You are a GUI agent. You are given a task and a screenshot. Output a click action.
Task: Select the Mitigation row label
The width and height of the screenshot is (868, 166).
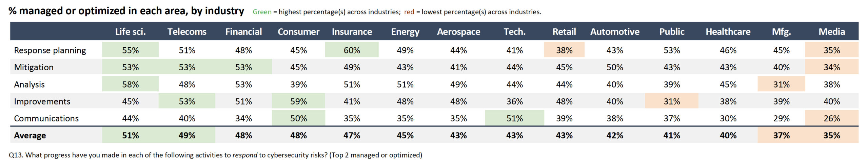(34, 67)
